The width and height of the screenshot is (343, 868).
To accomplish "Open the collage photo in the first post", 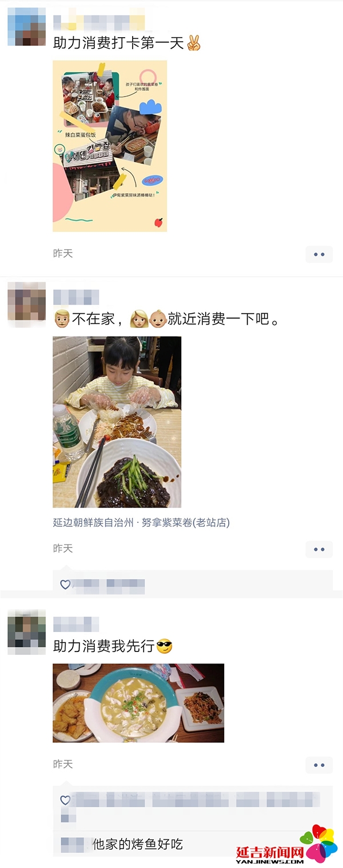I will 110,146.
